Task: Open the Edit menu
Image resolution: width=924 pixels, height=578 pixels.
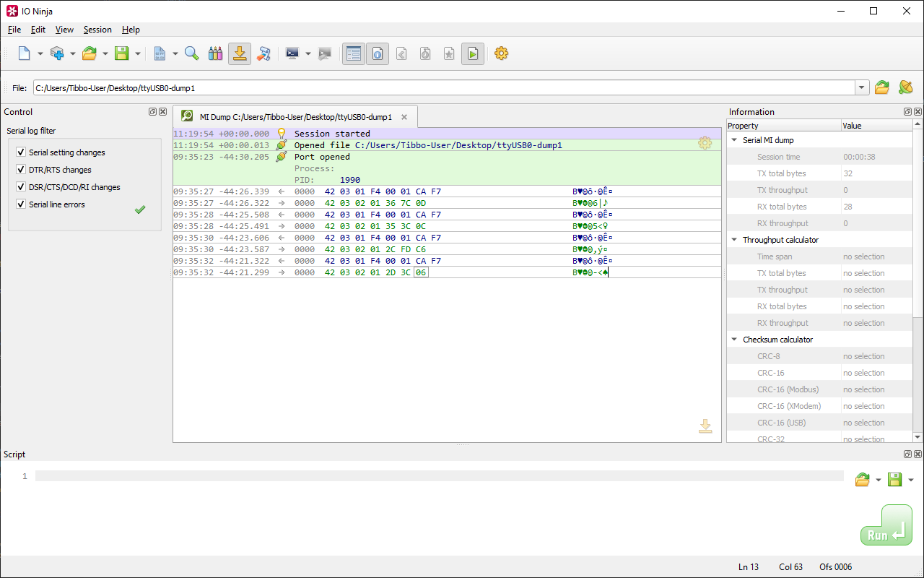Action: [x=38, y=30]
